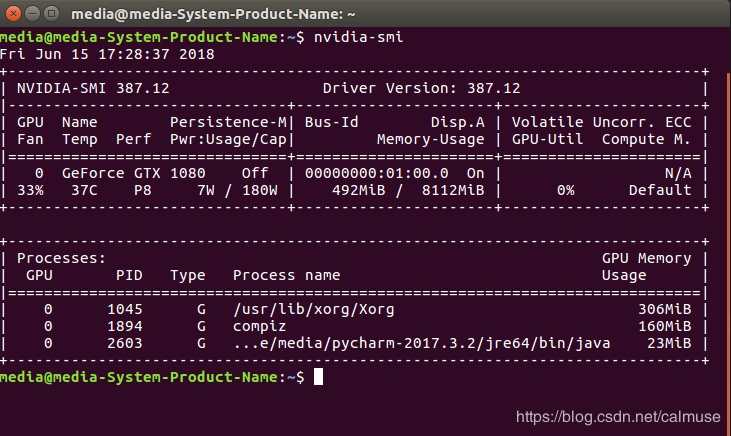This screenshot has width=731, height=436.
Task: Click the compute mode 'Default'
Action: (660, 190)
